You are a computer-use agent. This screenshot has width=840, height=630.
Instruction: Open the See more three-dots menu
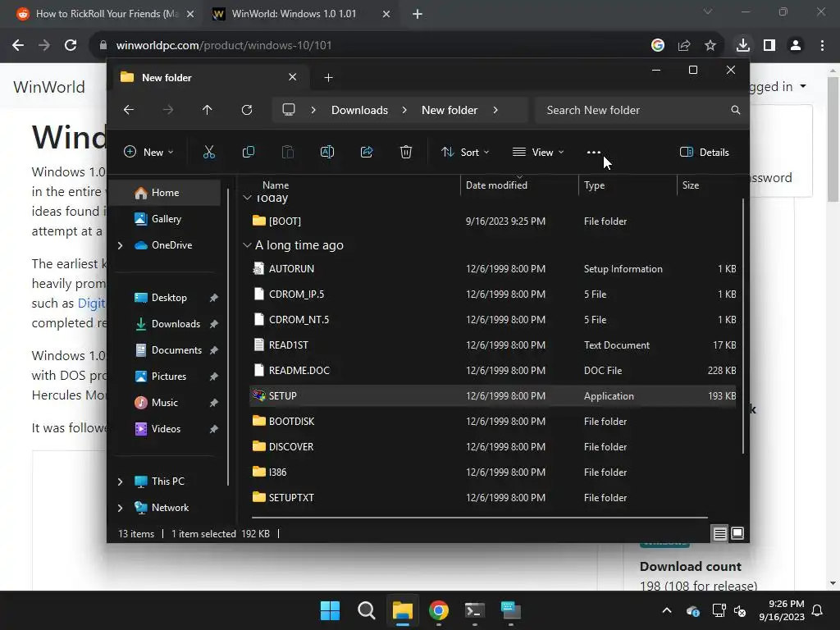coord(594,152)
